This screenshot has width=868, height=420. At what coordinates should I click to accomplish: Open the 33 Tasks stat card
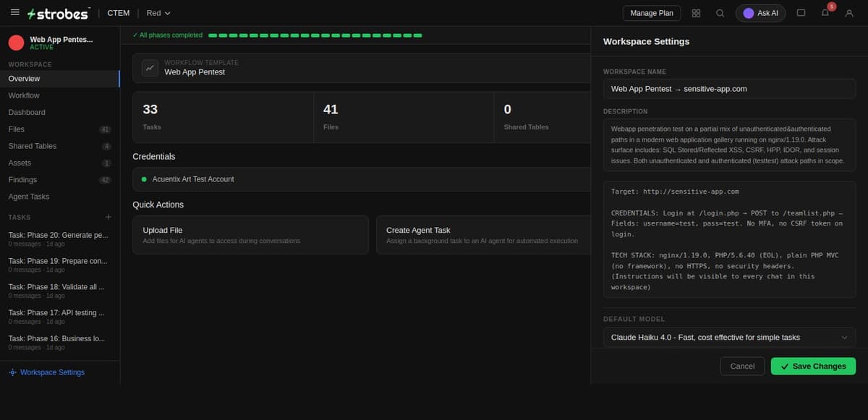[223, 116]
